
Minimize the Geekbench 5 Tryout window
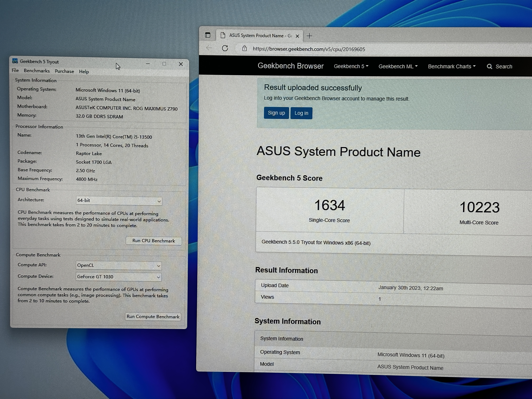click(x=148, y=64)
